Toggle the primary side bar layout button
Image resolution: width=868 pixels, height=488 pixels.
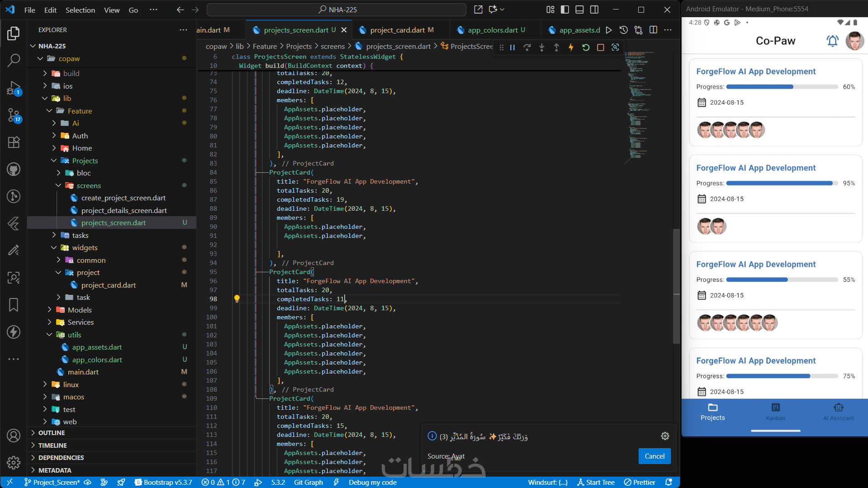coord(564,9)
